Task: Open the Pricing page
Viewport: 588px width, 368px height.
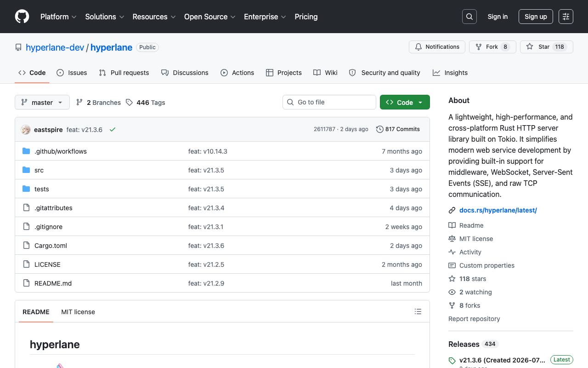Action: tap(306, 17)
